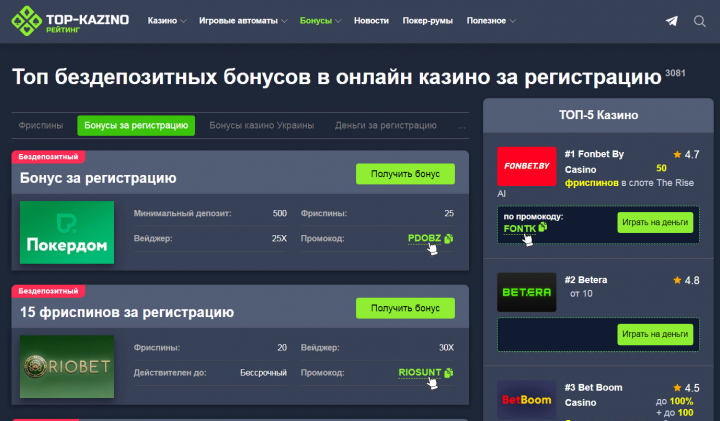Click Играть на деньги for Betera
The width and height of the screenshot is (720, 421).
pos(655,334)
